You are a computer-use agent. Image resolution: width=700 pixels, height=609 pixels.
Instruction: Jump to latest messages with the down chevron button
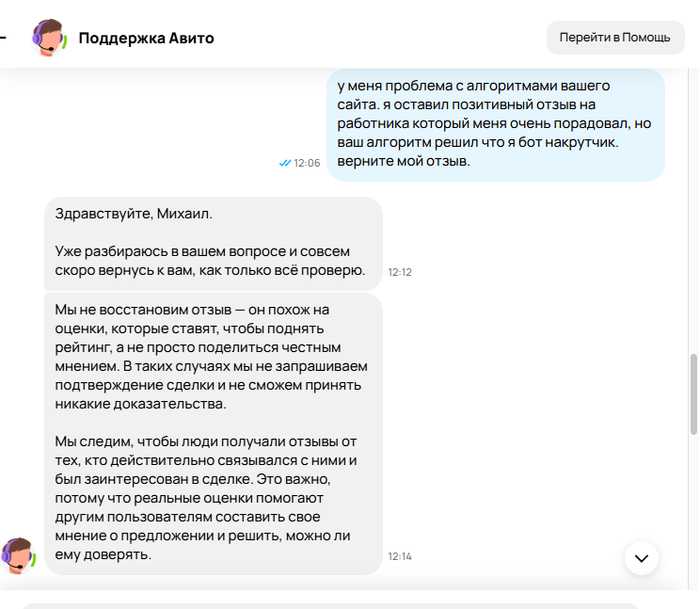click(x=642, y=558)
